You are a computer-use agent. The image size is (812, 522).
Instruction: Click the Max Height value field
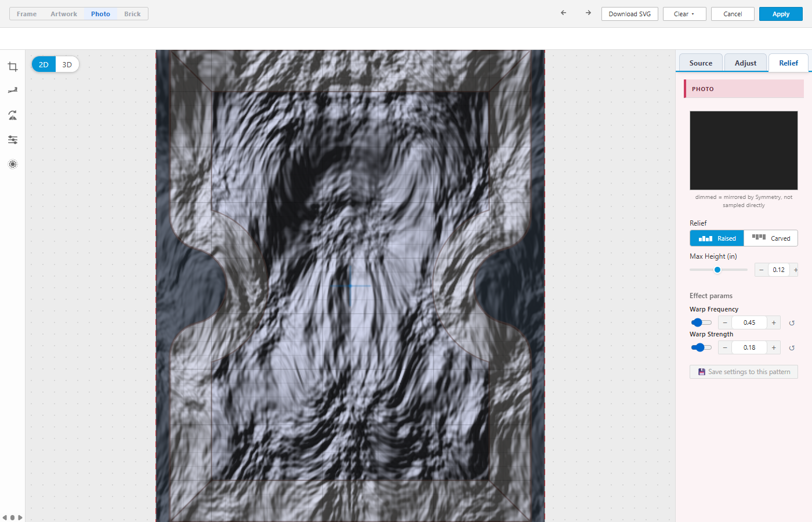pos(779,270)
